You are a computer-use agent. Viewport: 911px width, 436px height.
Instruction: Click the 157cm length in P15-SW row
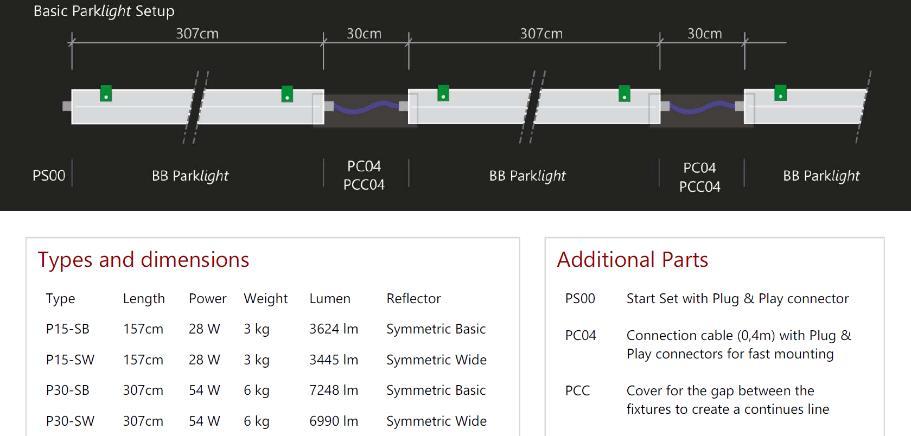coord(143,360)
